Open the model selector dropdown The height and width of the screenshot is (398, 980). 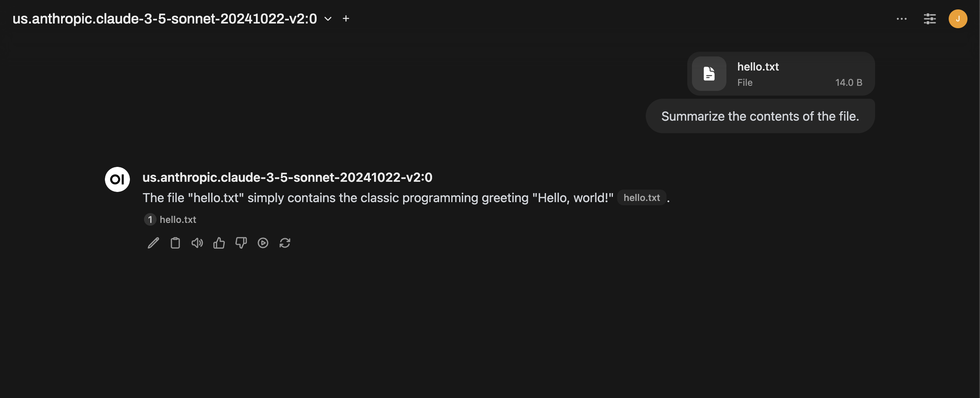click(x=328, y=18)
